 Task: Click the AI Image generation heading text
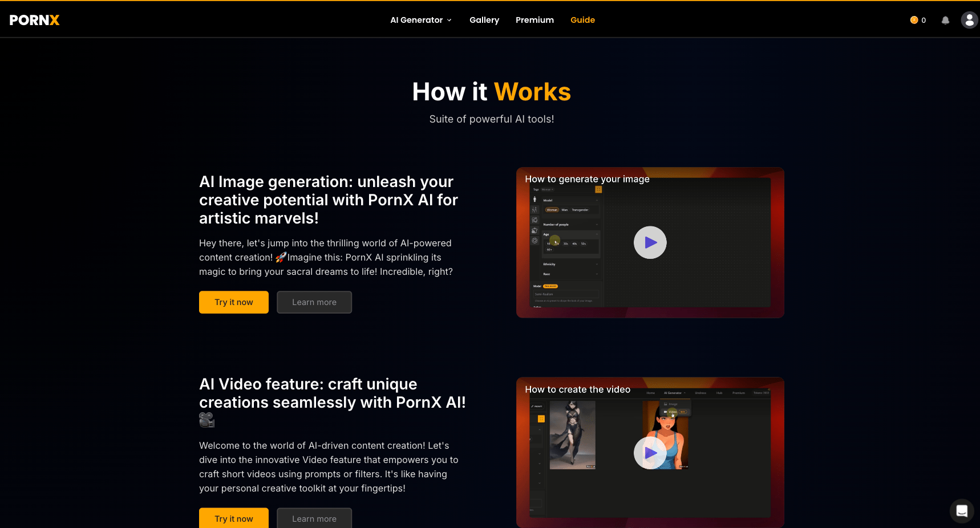[x=329, y=200]
